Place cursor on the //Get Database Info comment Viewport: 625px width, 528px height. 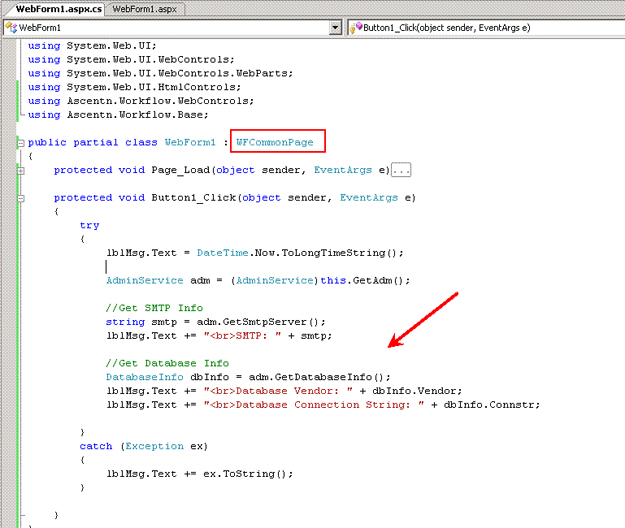(x=167, y=363)
